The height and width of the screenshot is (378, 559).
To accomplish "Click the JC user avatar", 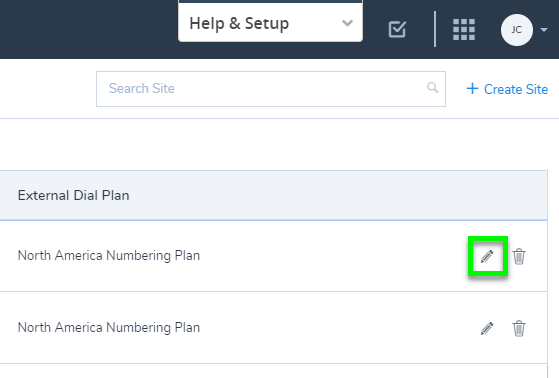I will (517, 30).
